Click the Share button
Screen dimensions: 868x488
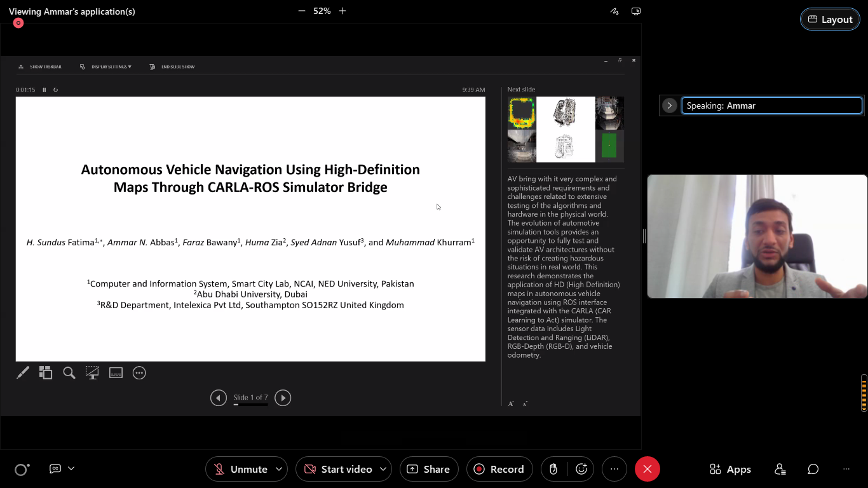tap(429, 469)
